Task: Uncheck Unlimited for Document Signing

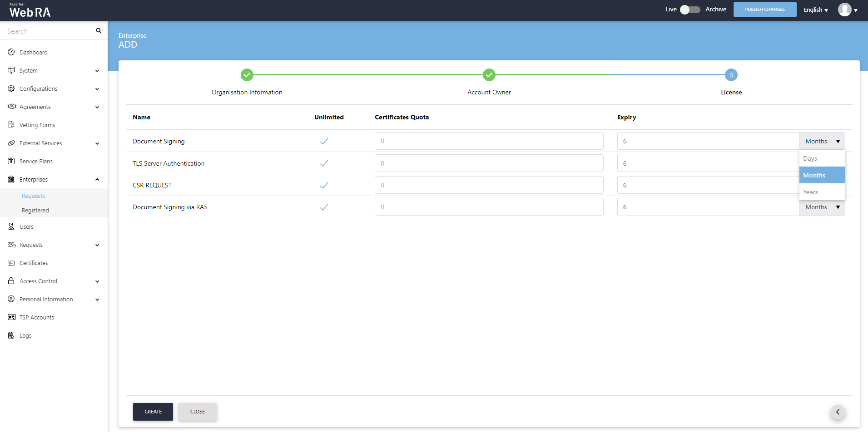Action: coord(324,141)
